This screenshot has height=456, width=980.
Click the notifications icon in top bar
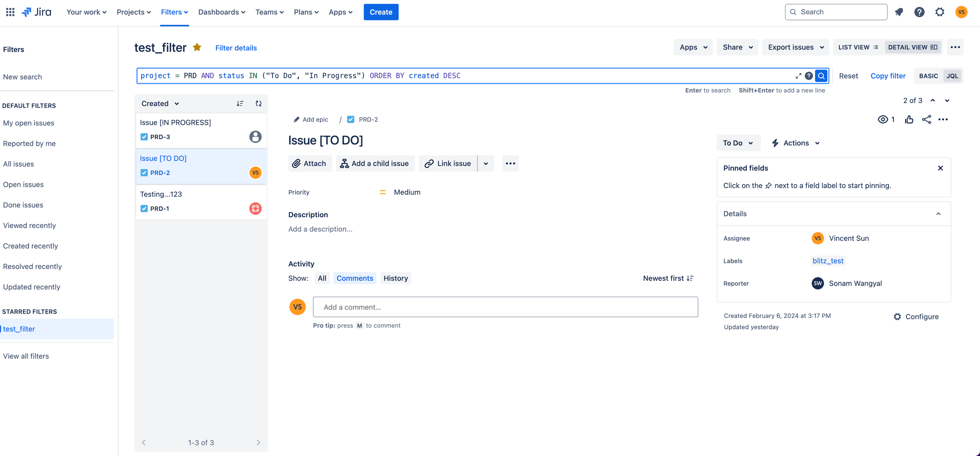point(899,12)
